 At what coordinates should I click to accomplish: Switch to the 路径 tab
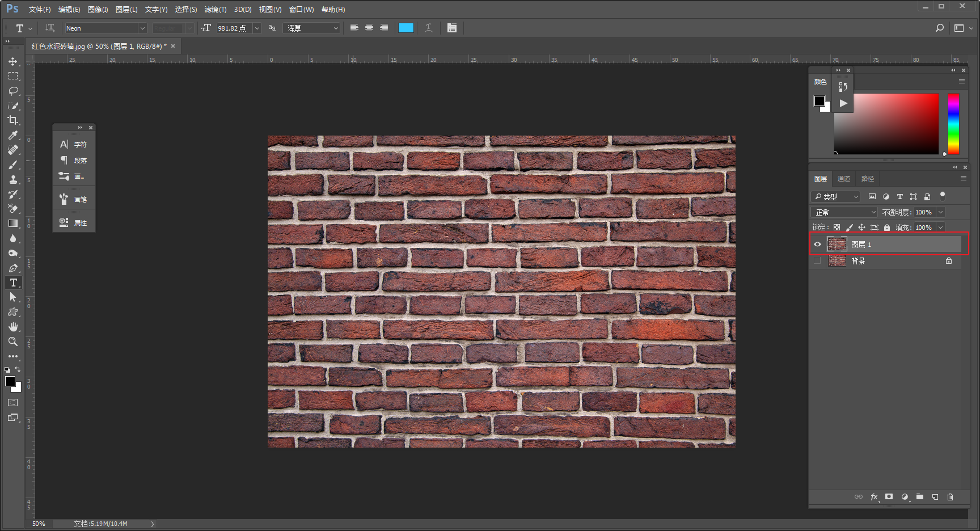868,179
